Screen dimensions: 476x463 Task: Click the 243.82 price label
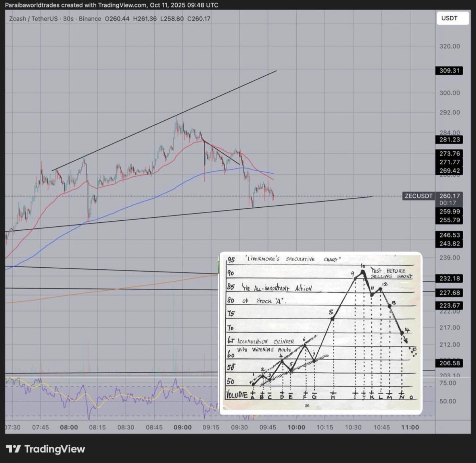(x=449, y=243)
